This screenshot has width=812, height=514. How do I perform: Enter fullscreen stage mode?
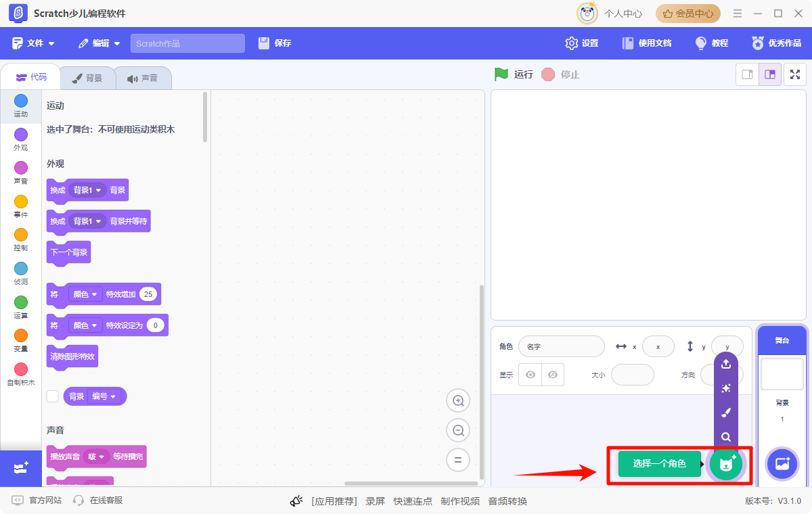pyautogui.click(x=795, y=74)
